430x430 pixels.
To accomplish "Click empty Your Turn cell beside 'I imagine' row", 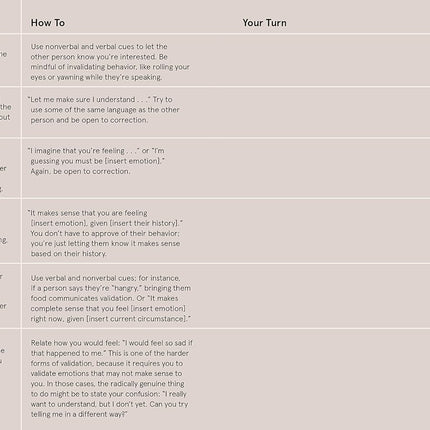I will pyautogui.click(x=333, y=168).
